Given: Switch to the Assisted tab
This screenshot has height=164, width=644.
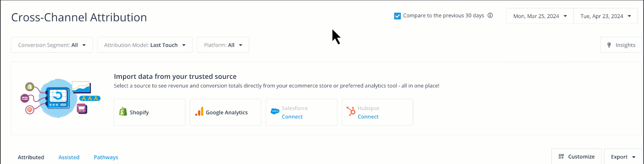Looking at the screenshot, I should 69,157.
